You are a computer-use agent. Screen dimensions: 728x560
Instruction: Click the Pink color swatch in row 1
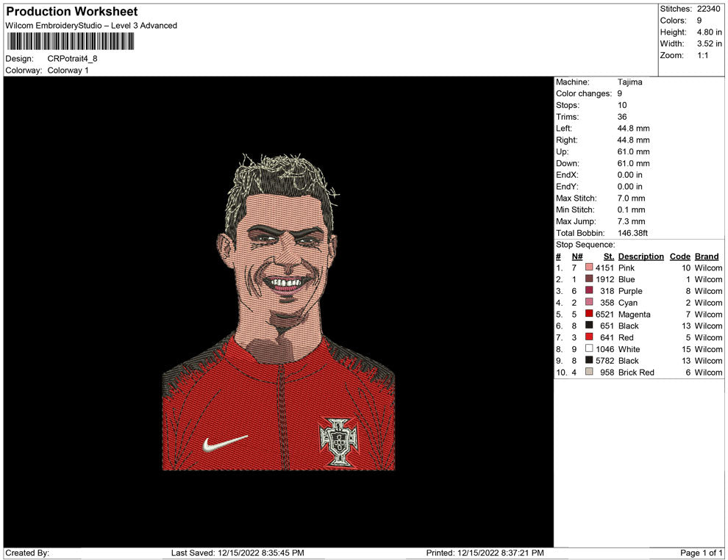(x=589, y=268)
